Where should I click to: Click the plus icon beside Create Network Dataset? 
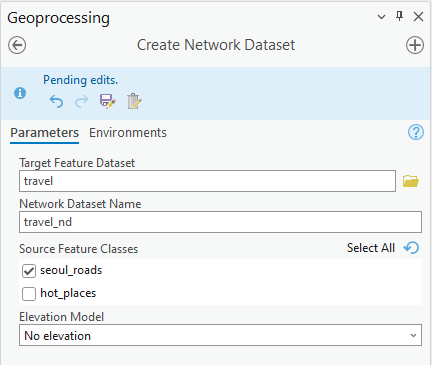coord(415,45)
